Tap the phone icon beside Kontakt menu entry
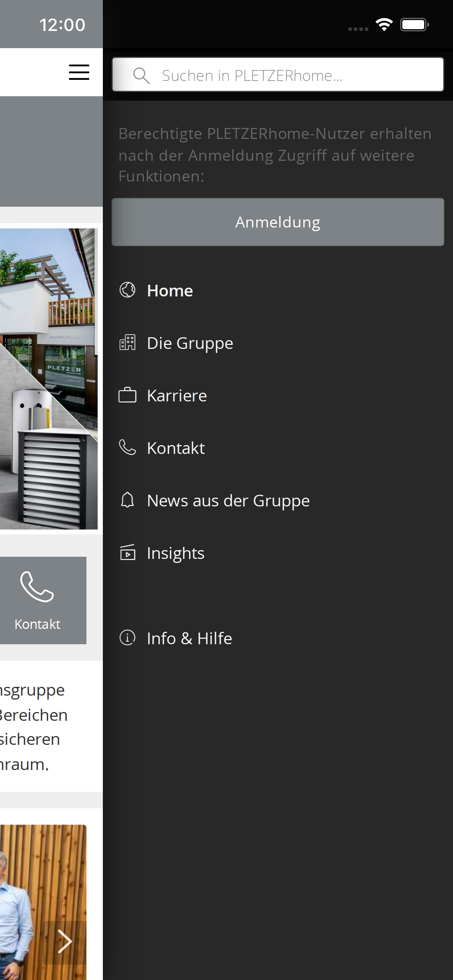 click(128, 447)
